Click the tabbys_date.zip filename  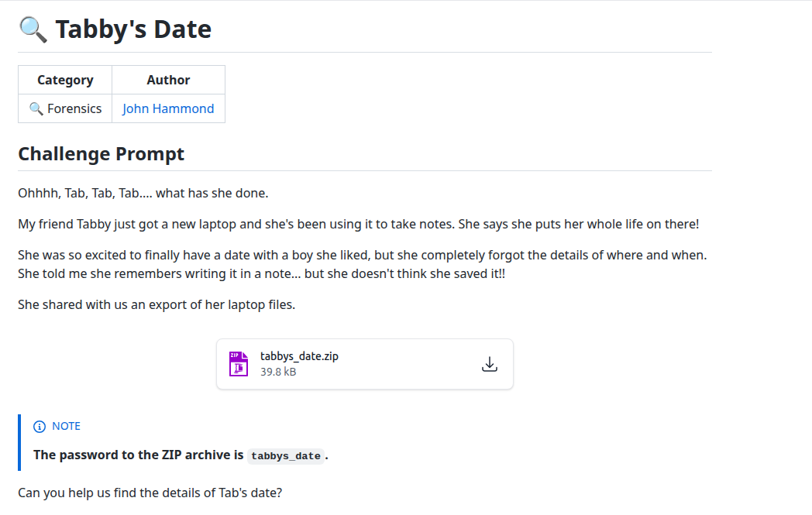300,355
